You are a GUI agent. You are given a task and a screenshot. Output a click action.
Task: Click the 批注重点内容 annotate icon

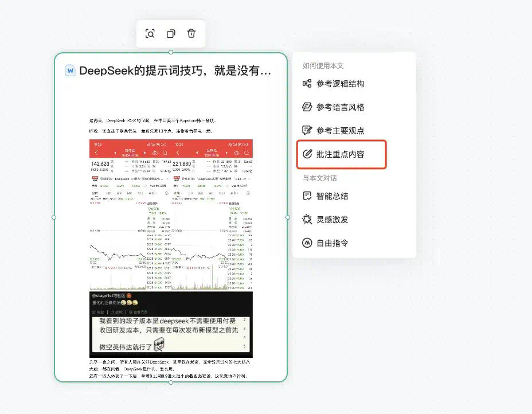(307, 154)
